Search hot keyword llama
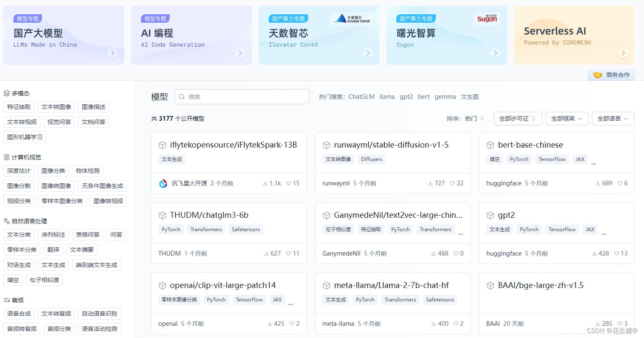Image resolution: width=644 pixels, height=338 pixels. (387, 97)
